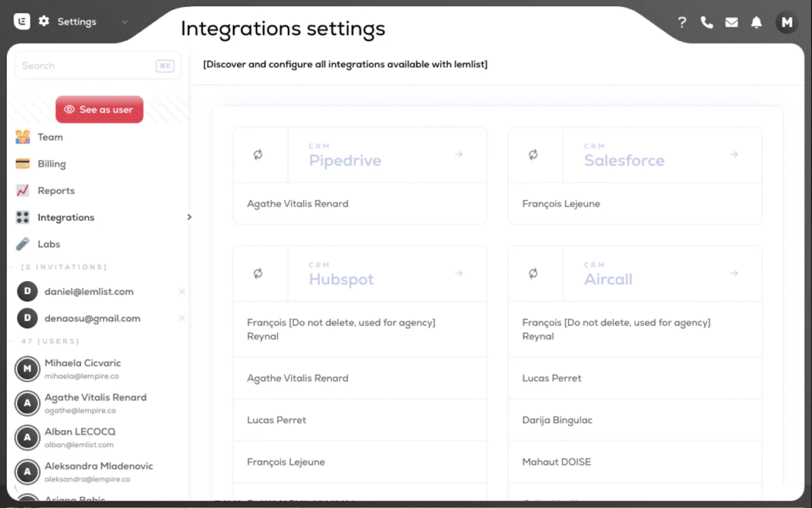Viewport: 812px width, 508px height.
Task: Remove daniel@lemlist.com invitation
Action: (182, 291)
